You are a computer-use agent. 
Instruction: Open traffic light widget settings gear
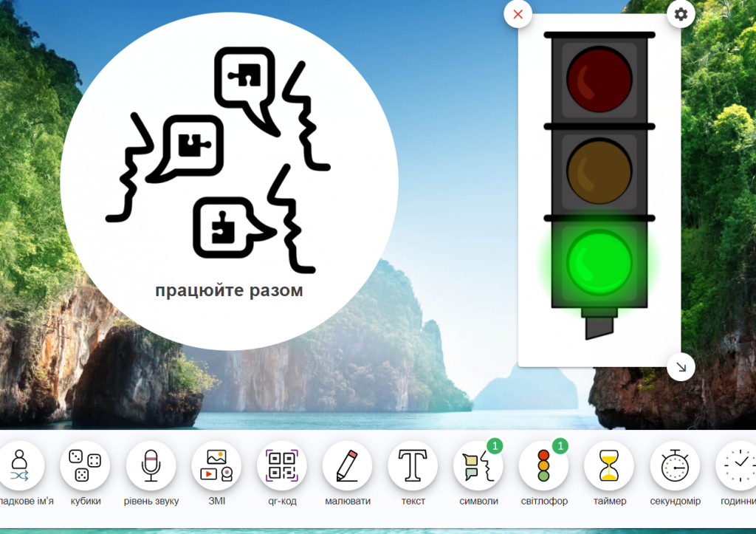(x=681, y=14)
